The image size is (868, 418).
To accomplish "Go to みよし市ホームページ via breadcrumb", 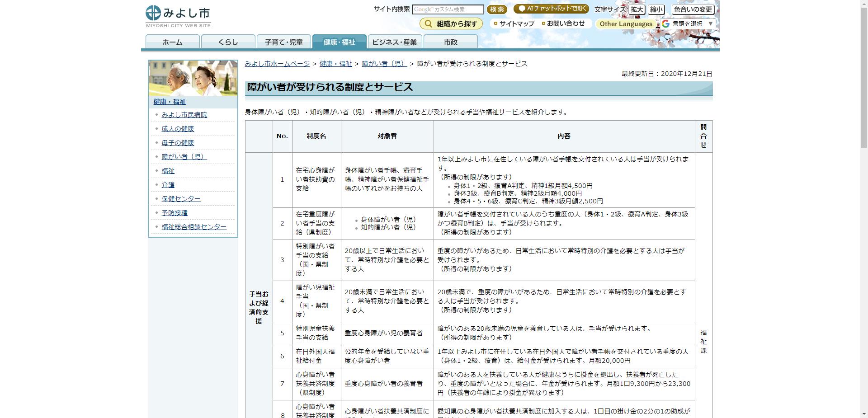I will click(x=277, y=63).
